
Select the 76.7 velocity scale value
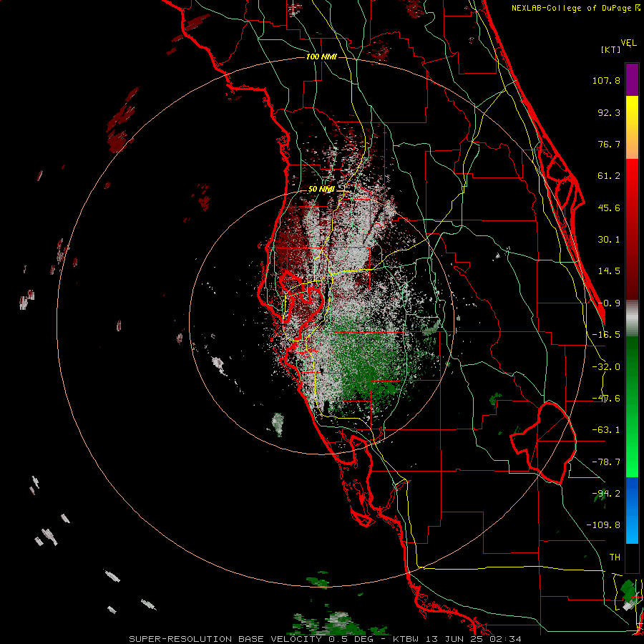click(x=609, y=144)
